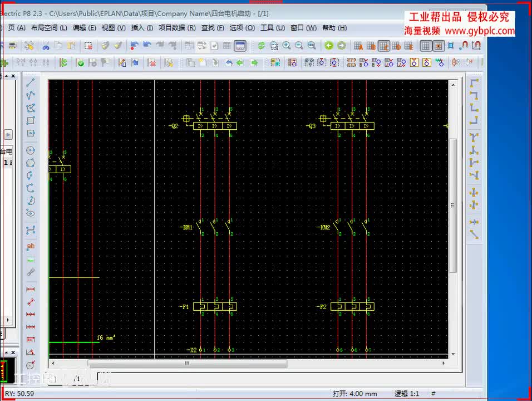Open the 布局空间 (L) menu
The height and width of the screenshot is (401, 532).
(x=49, y=28)
